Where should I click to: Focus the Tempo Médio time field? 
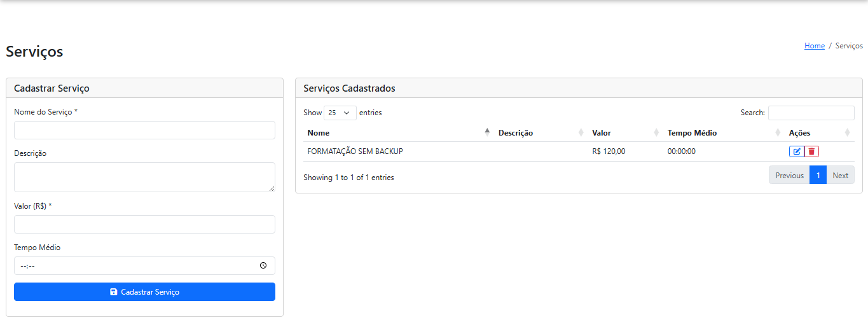tap(144, 266)
